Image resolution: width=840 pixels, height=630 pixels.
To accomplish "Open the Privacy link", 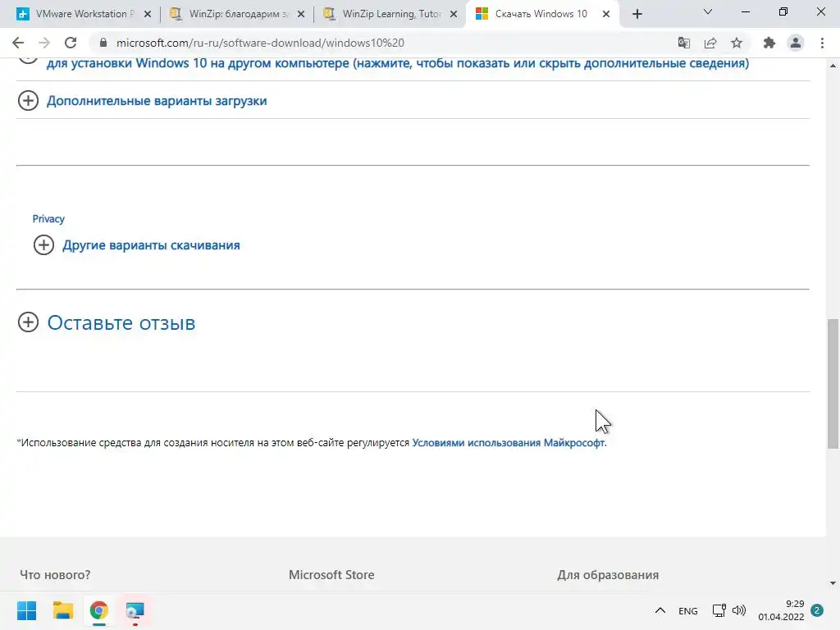I will (48, 218).
